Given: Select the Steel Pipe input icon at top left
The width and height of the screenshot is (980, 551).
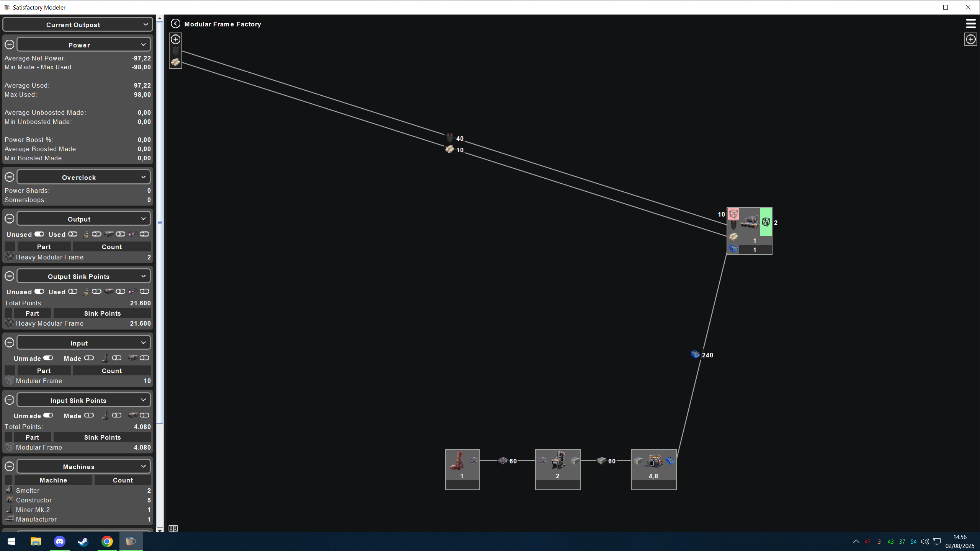Looking at the screenshot, I should click(175, 51).
